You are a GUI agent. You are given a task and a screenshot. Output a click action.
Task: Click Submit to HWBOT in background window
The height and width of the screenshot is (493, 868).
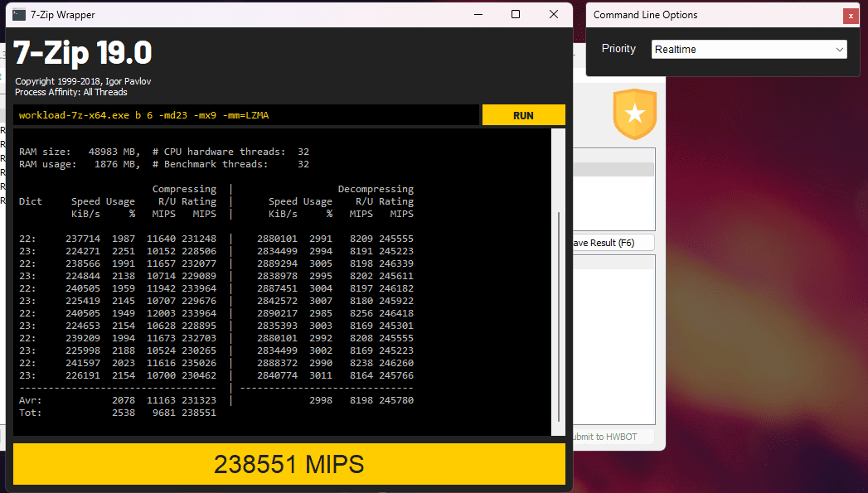[613, 437]
